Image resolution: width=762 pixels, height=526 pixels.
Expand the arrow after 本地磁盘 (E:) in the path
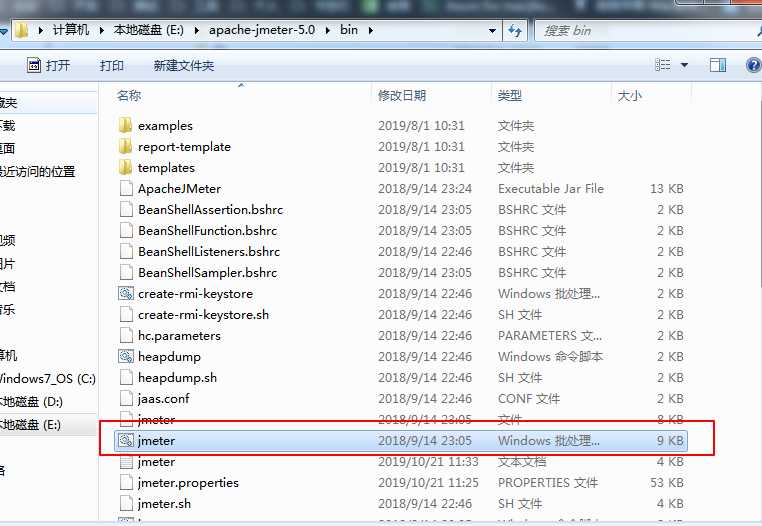click(197, 31)
